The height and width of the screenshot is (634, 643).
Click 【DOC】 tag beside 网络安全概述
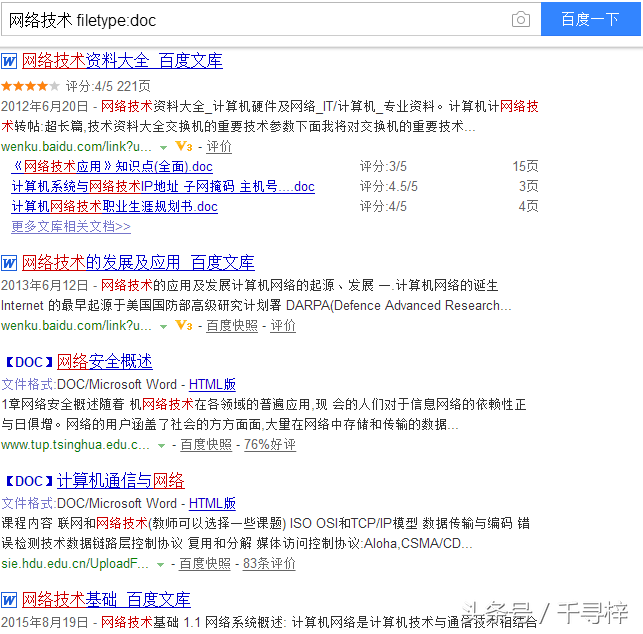coord(30,362)
